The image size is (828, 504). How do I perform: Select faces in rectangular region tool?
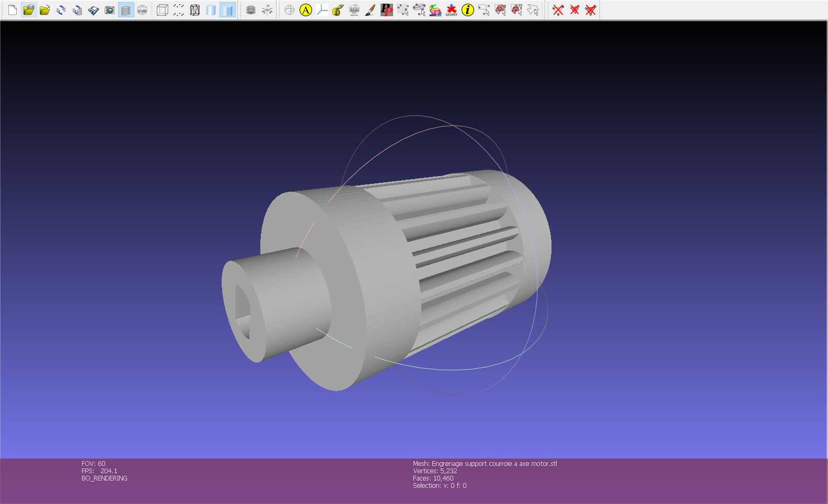pyautogui.click(x=500, y=10)
